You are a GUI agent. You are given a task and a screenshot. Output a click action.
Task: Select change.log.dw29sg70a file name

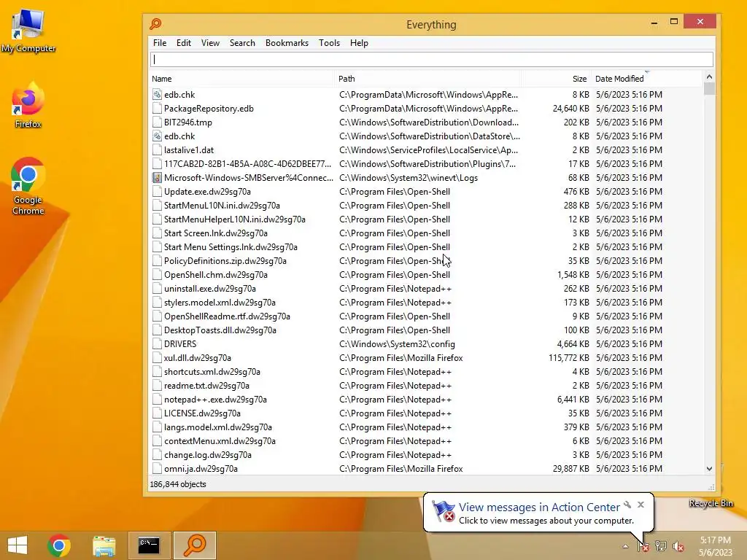click(208, 454)
